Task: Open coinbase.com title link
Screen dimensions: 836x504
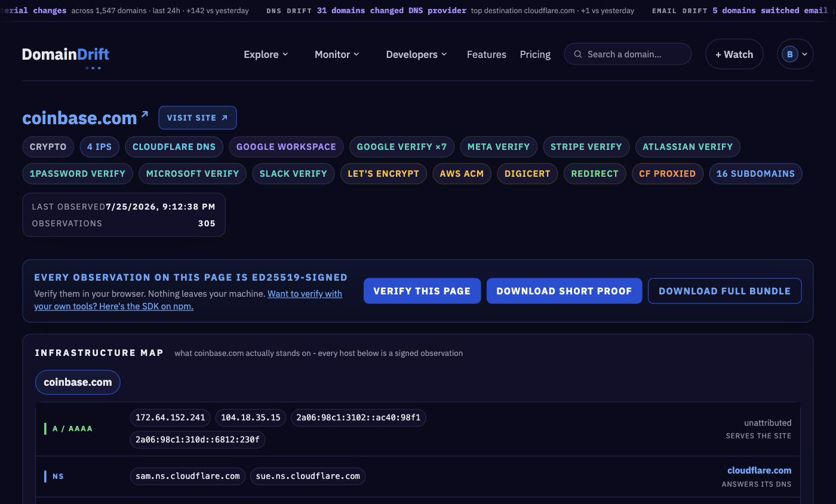Action: (x=79, y=118)
